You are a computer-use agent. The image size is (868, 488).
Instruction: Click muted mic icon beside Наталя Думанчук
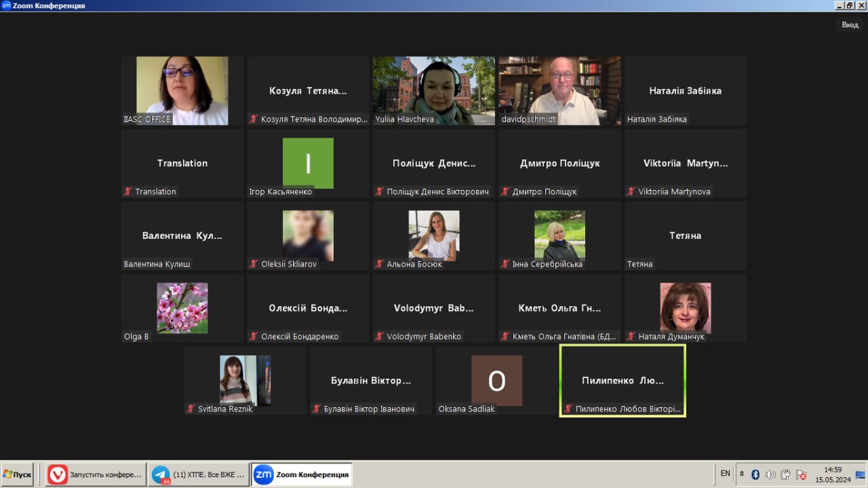[x=631, y=337]
